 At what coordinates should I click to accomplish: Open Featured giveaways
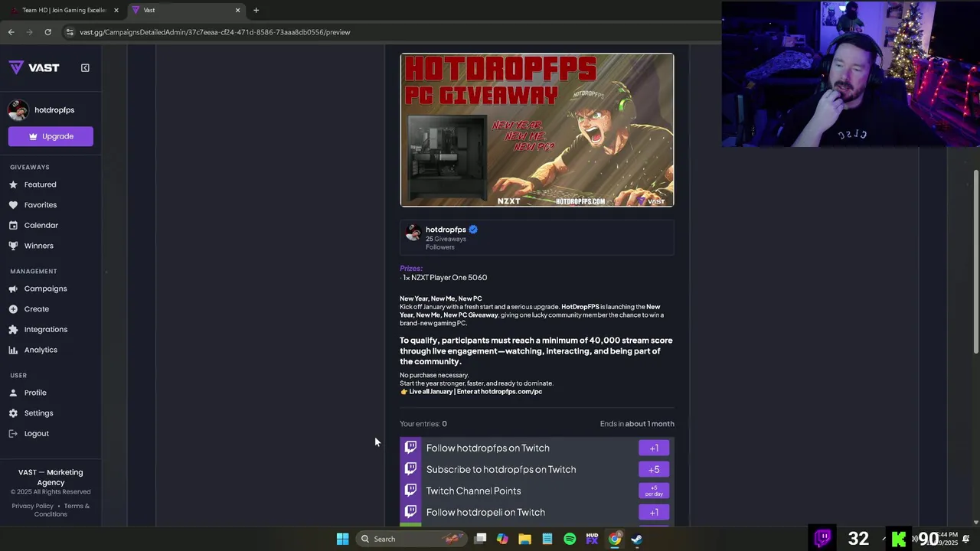tap(40, 184)
